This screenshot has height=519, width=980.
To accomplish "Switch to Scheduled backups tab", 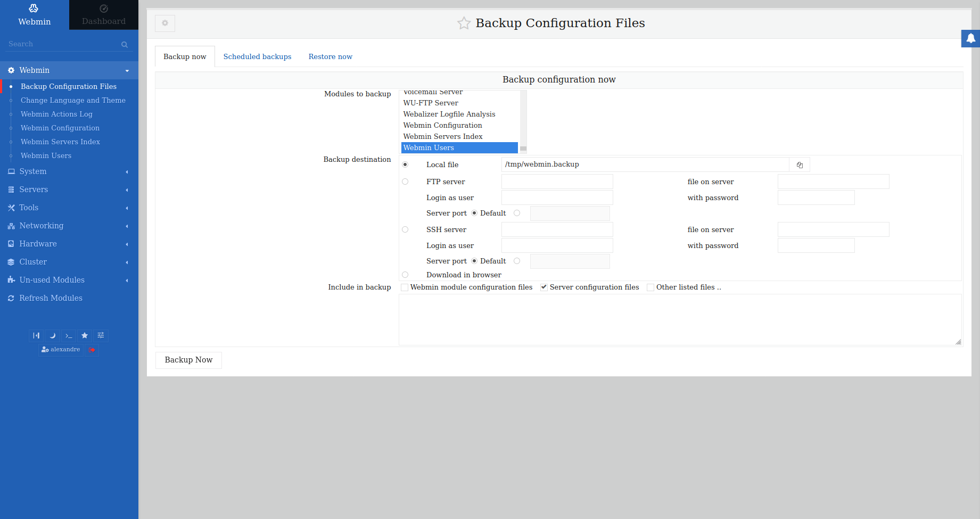I will 257,56.
